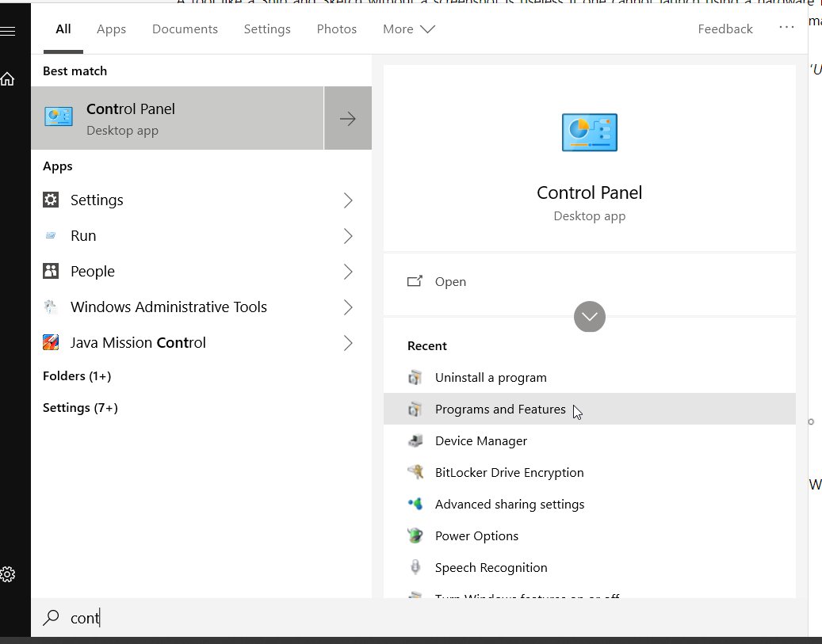Viewport: 822px width, 644px height.
Task: Switch to the Photos search tab
Action: pyautogui.click(x=336, y=29)
